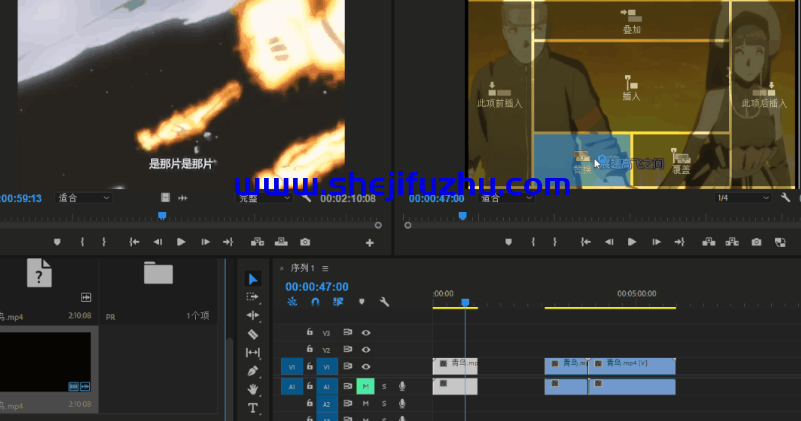Play the clip in Source monitor
The height and width of the screenshot is (421, 801).
coord(181,242)
